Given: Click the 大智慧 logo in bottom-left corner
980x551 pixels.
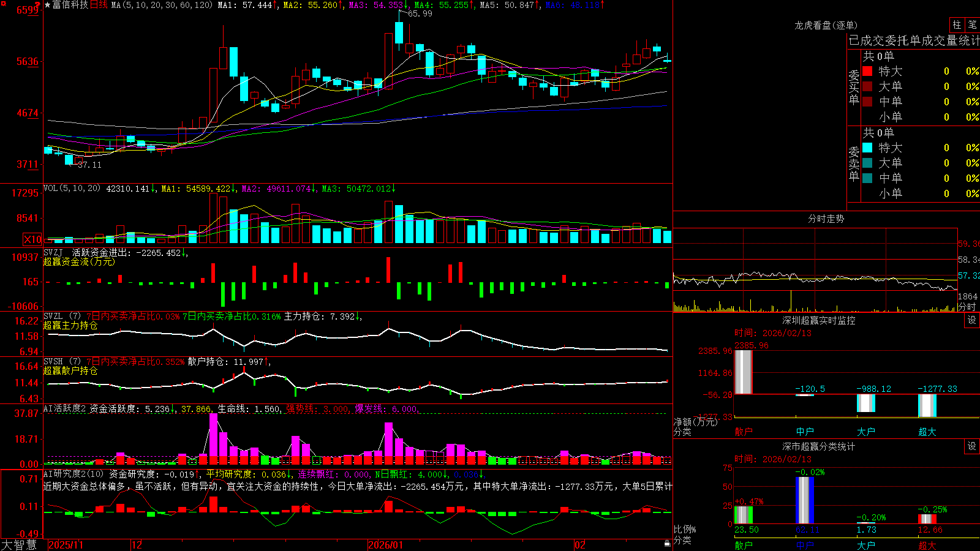Looking at the screenshot, I should (19, 545).
